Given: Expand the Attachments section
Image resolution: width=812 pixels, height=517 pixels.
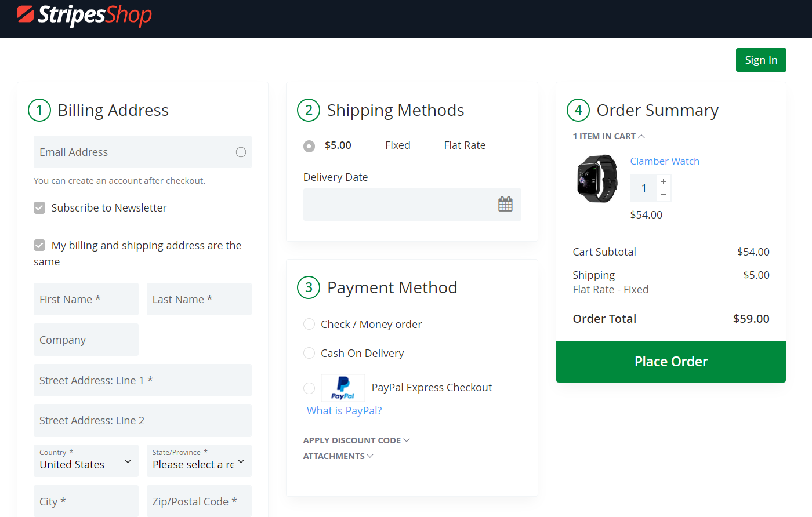Looking at the screenshot, I should coord(338,456).
